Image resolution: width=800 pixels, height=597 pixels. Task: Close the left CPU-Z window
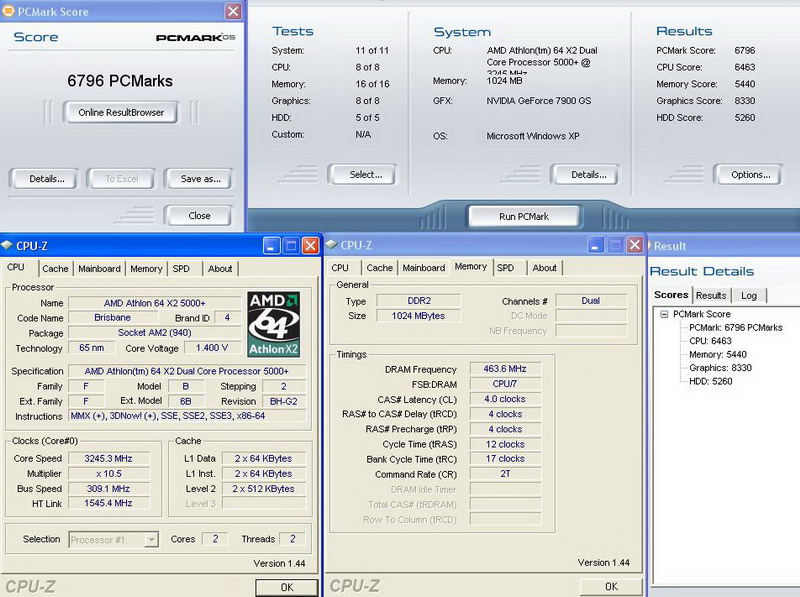tap(310, 246)
